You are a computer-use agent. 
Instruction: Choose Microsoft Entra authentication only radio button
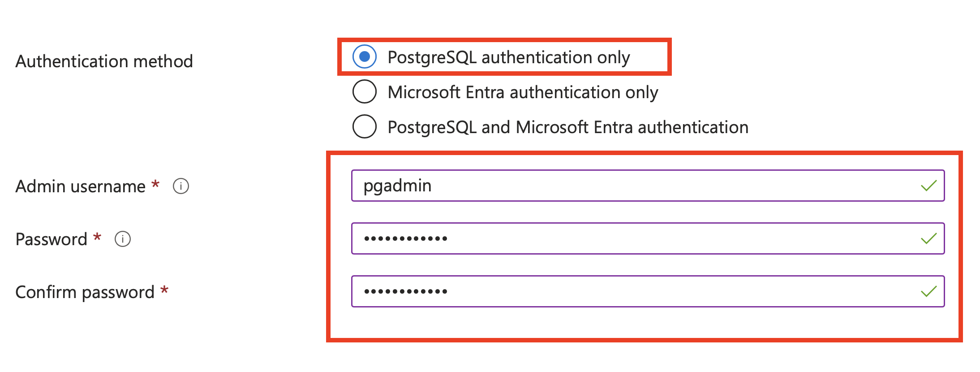[x=365, y=92]
